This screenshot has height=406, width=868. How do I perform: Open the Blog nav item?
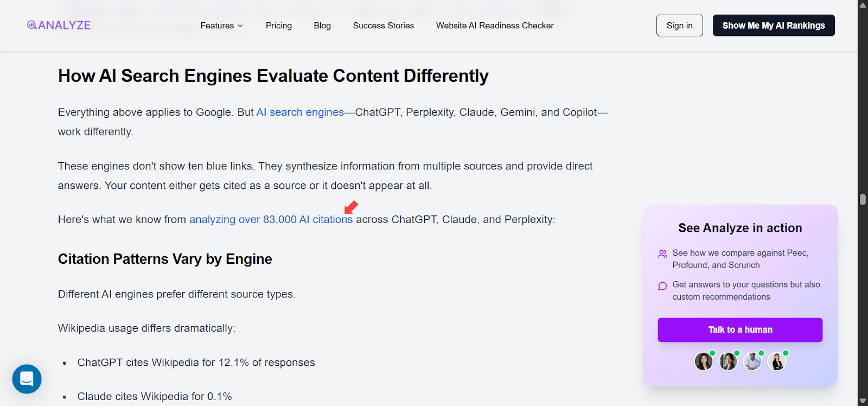[x=322, y=26]
